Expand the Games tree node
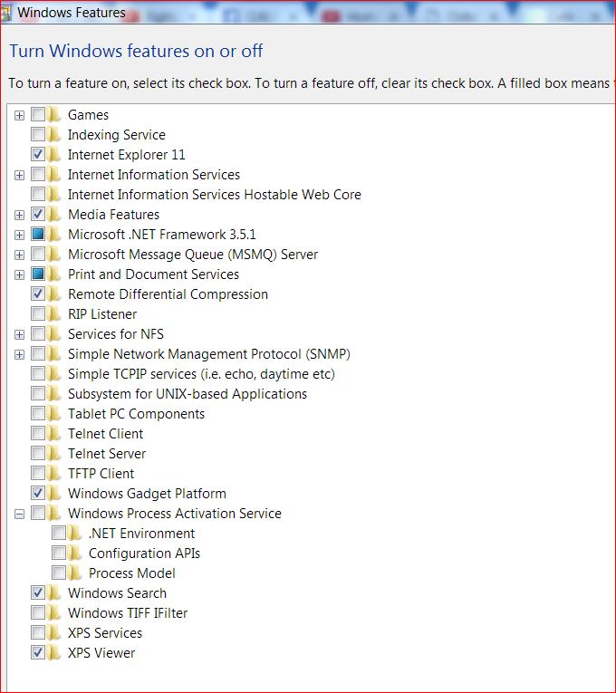Viewport: 616px width, 693px height. pos(19,115)
